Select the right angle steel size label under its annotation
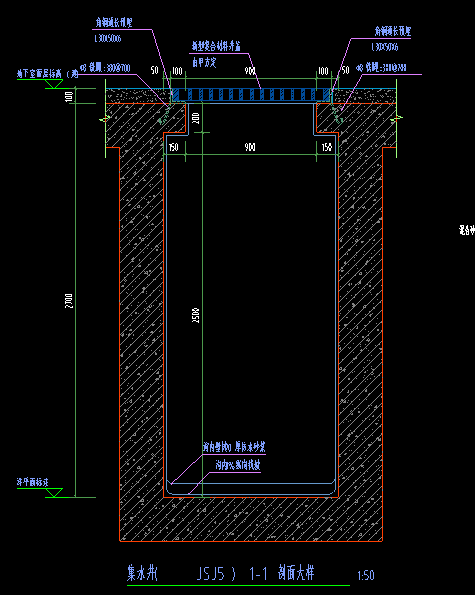The image size is (475, 595). [x=385, y=47]
